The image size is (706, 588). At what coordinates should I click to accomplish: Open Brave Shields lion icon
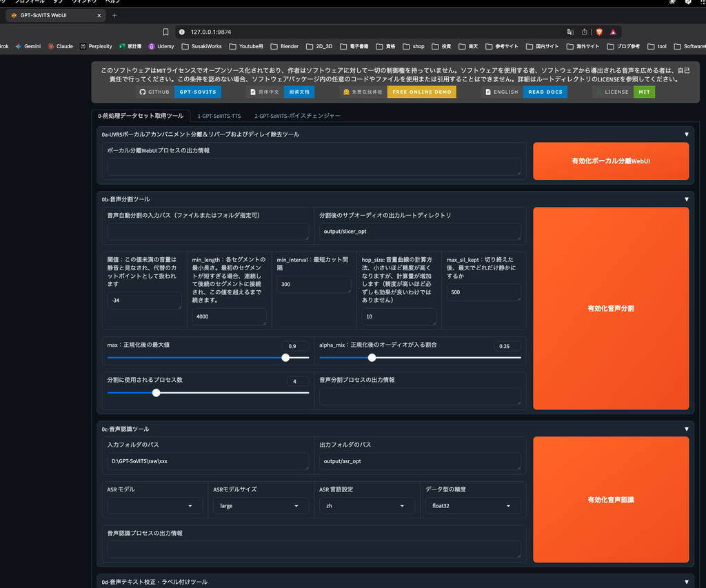[x=599, y=32]
